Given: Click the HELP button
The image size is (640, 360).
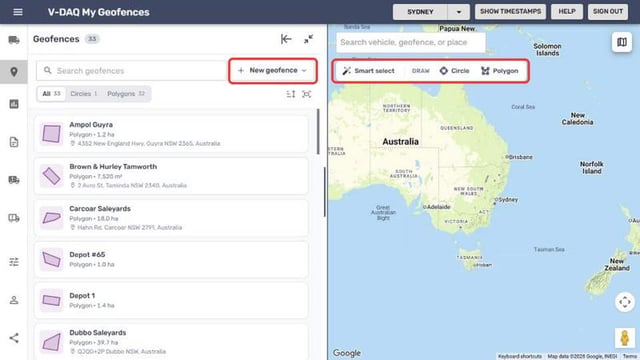Looking at the screenshot, I should click(x=567, y=11).
